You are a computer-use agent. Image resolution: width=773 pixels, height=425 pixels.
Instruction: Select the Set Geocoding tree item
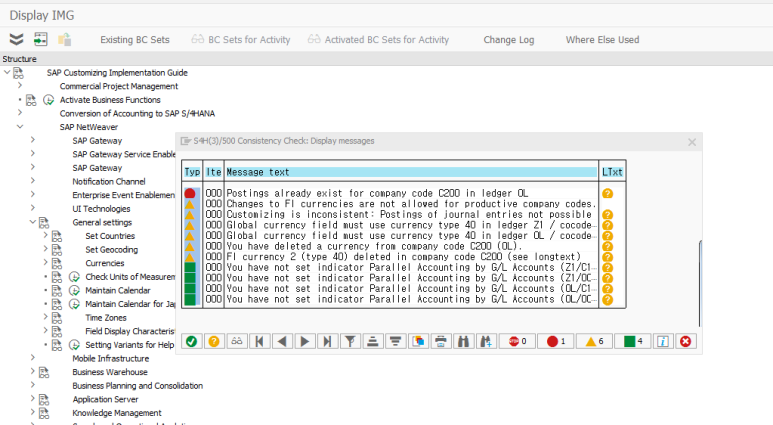111,249
